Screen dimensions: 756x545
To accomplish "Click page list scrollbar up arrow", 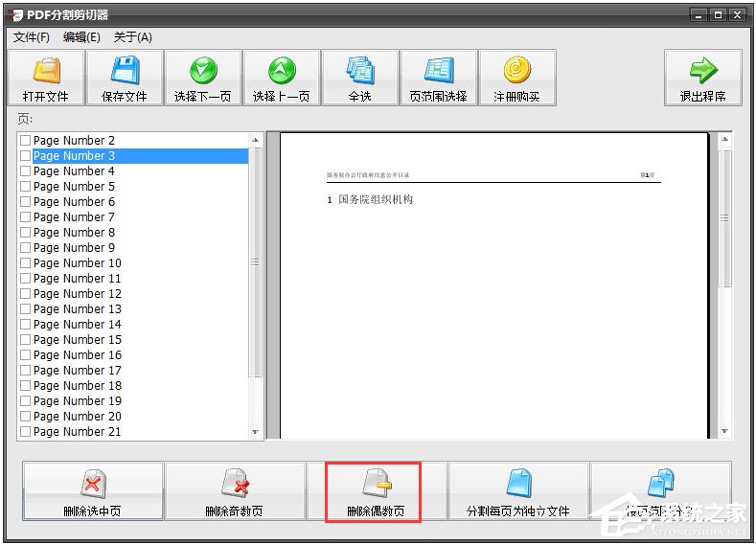I will 256,140.
